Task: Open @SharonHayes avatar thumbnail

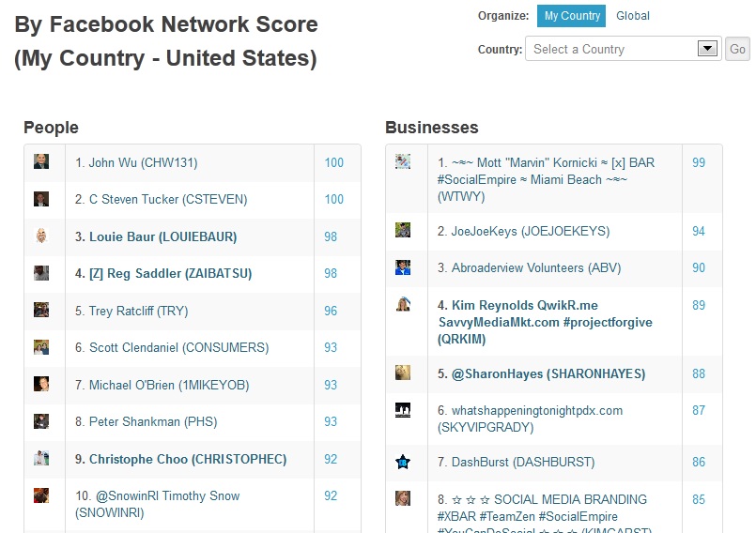Action: (x=403, y=373)
